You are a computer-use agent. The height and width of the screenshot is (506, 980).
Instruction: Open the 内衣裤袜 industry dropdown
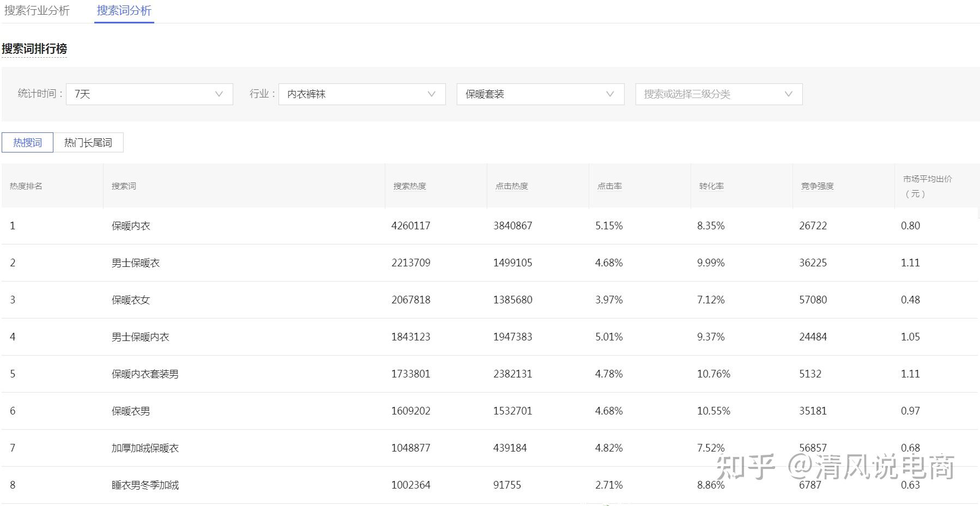click(362, 94)
